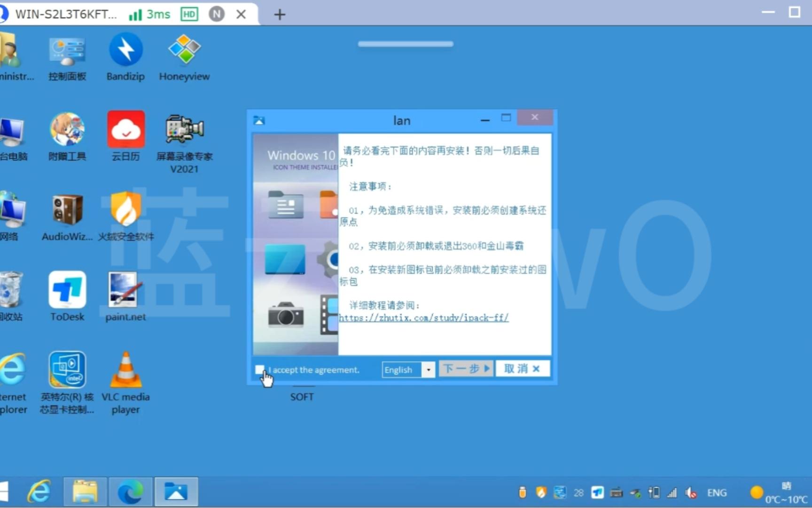812x508 pixels.
Task: Open the Recycle Bin desktop icon
Action: tap(11, 297)
